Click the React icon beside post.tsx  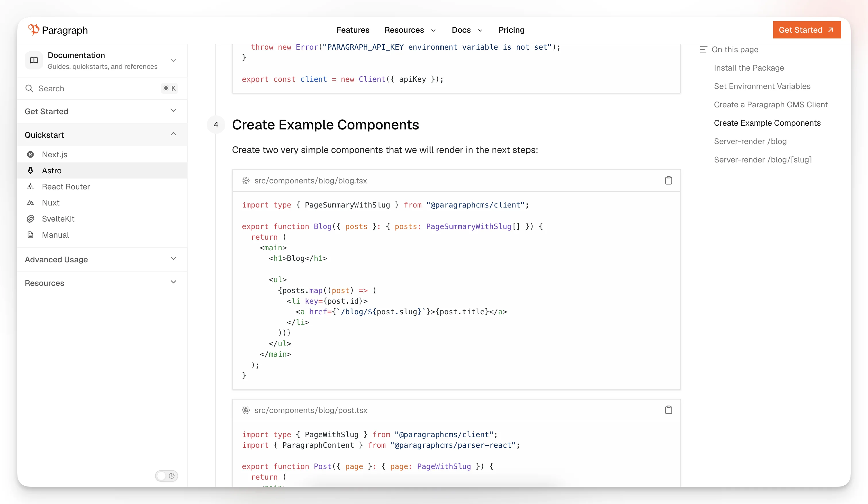(x=246, y=410)
